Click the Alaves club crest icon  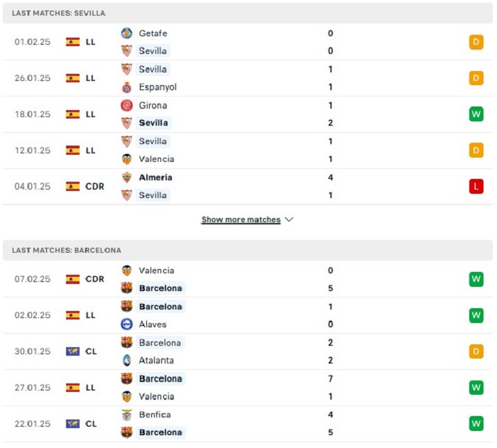pos(127,324)
